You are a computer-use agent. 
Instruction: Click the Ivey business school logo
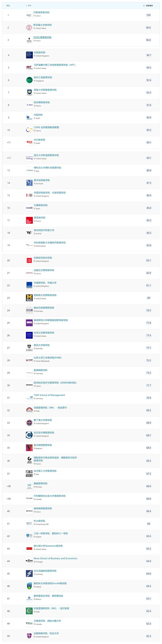coord(29,623)
